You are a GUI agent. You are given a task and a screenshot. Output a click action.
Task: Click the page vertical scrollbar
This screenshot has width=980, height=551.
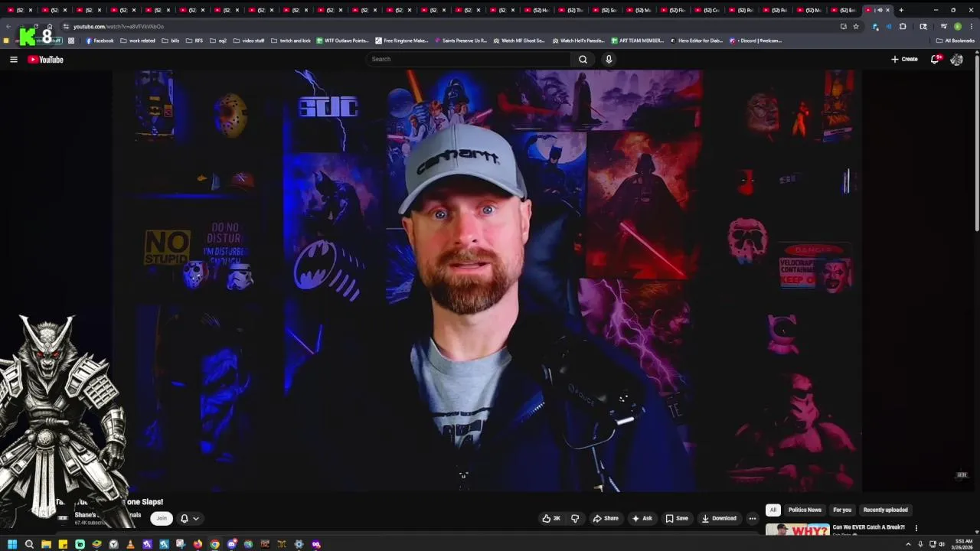tap(977, 145)
